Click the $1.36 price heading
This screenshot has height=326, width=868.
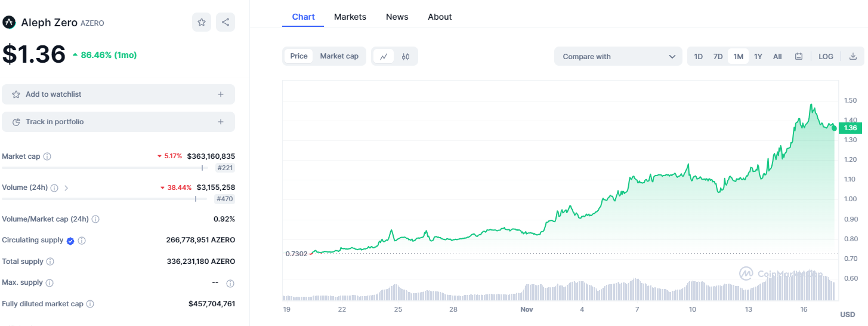click(x=34, y=54)
